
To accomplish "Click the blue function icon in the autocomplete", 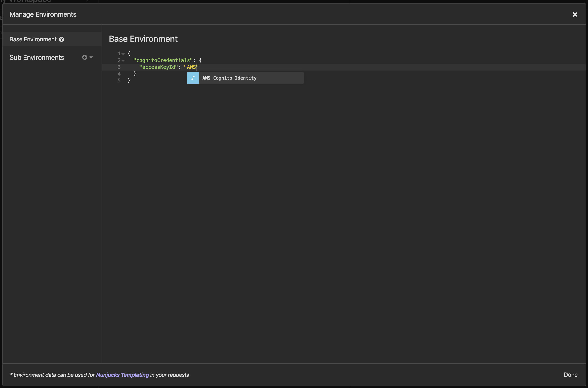I will (193, 78).
